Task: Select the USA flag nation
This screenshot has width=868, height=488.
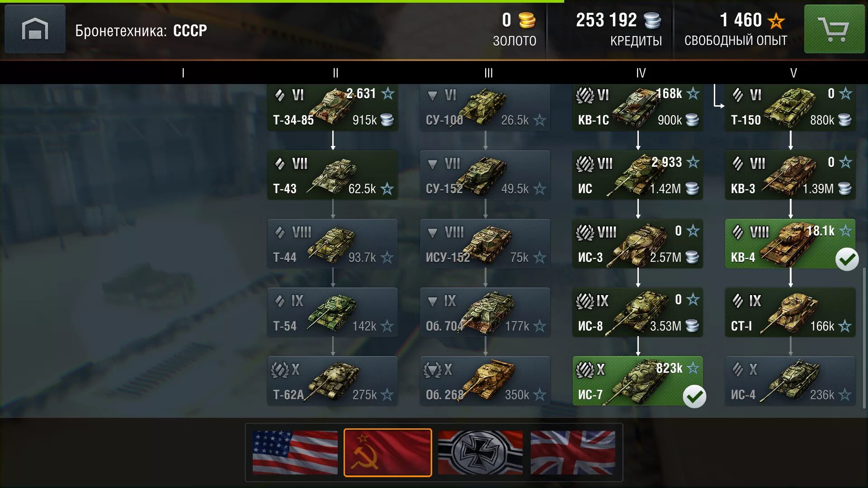Action: tap(295, 453)
